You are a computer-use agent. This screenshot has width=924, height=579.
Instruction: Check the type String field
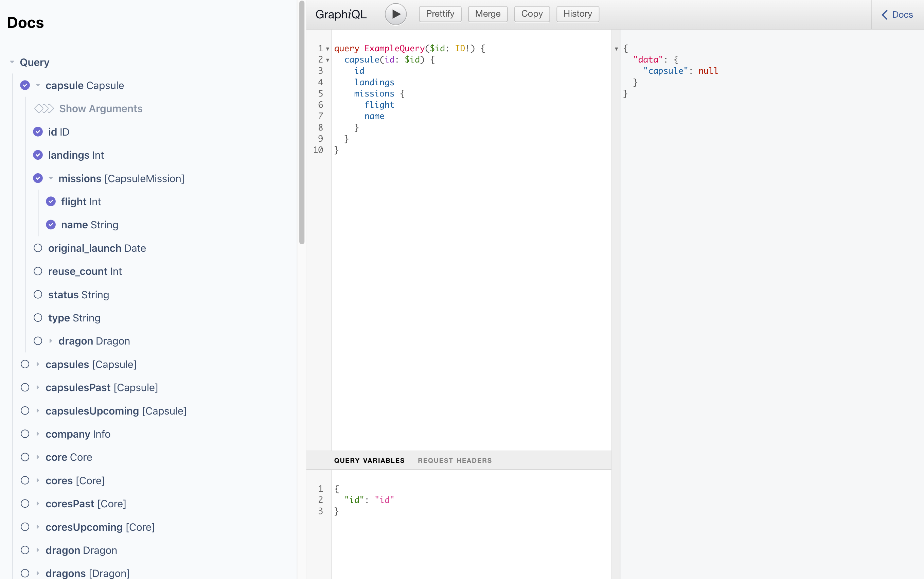pyautogui.click(x=38, y=318)
